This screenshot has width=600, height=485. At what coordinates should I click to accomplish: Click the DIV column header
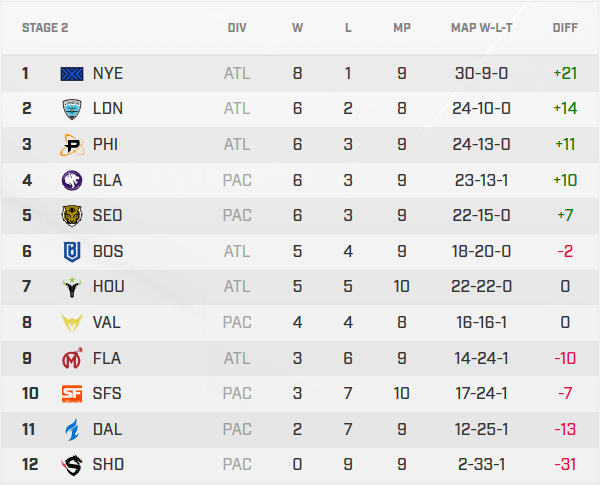[x=237, y=27]
